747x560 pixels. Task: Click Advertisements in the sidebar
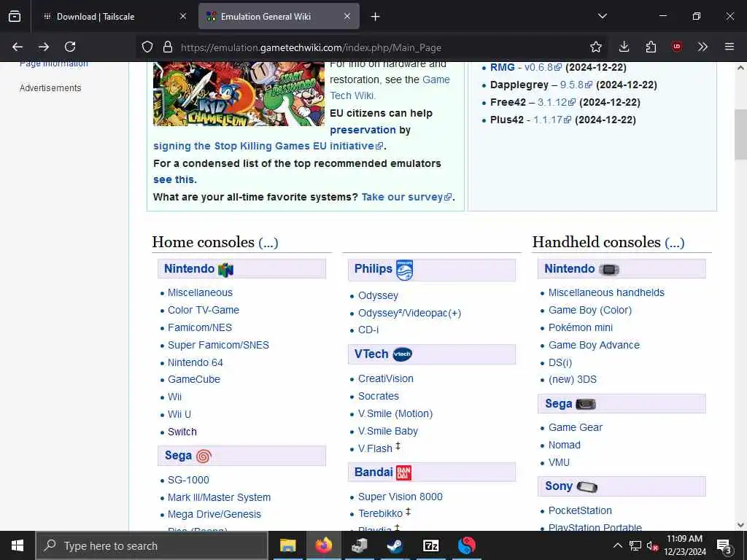pos(50,88)
